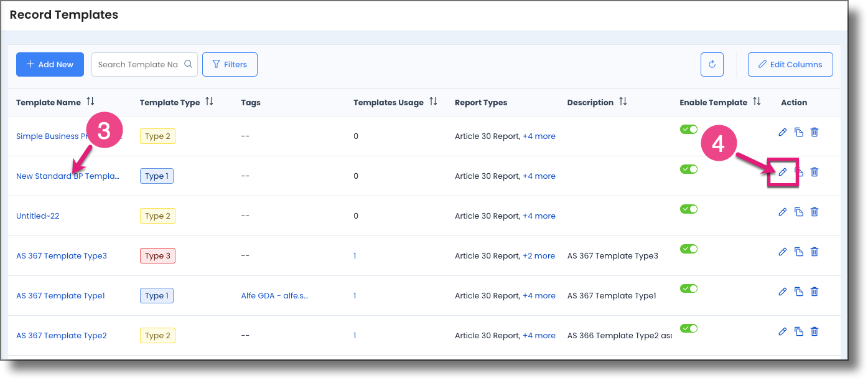868x380 pixels.
Task: Open AS 367 Template Type2 link
Action: click(62, 335)
